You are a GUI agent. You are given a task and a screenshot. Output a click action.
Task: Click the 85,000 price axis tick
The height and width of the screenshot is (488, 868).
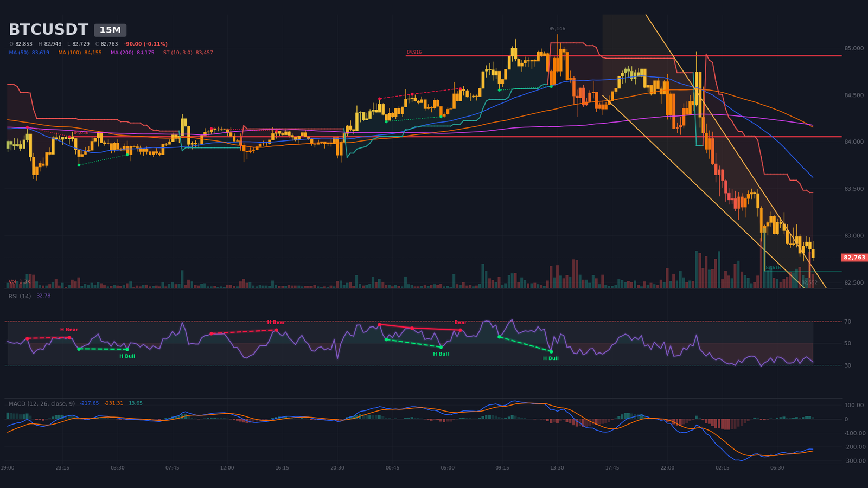click(x=854, y=48)
